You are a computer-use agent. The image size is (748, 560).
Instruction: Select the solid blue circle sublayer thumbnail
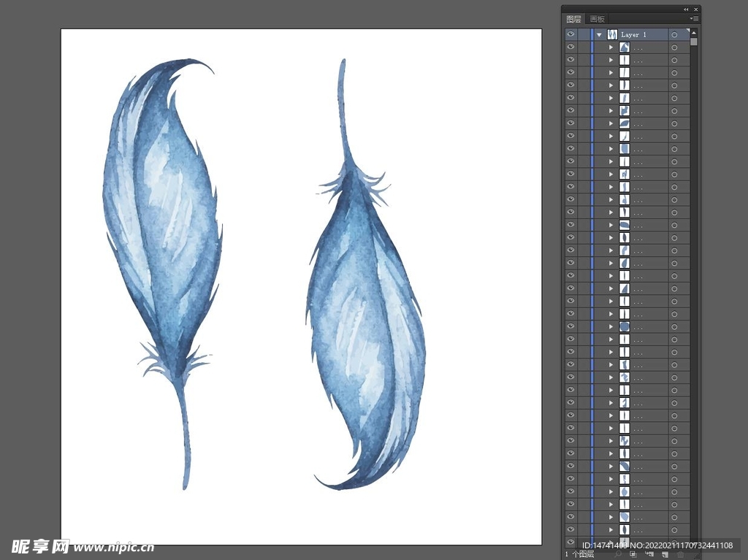624,326
